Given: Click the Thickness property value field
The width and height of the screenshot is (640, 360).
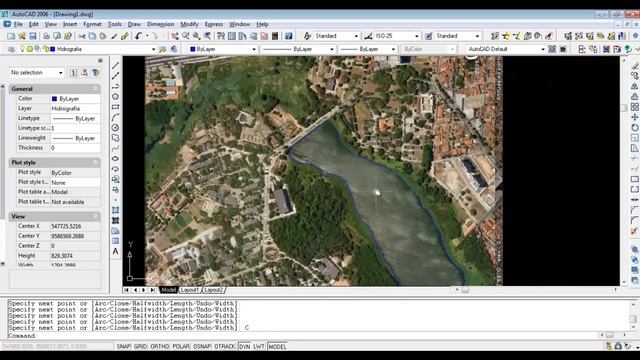Looking at the screenshot, I should tap(75, 148).
